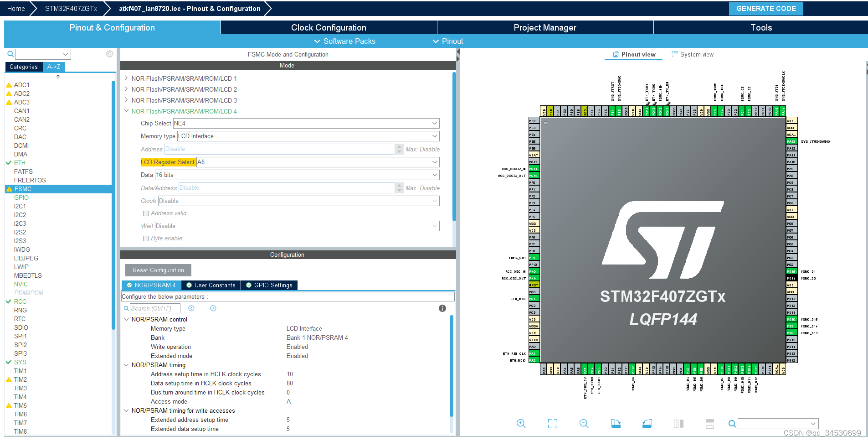
Task: Expand NOR Flash/PSRAM/SRAM/ROM/LCD 1 section
Action: coord(127,78)
